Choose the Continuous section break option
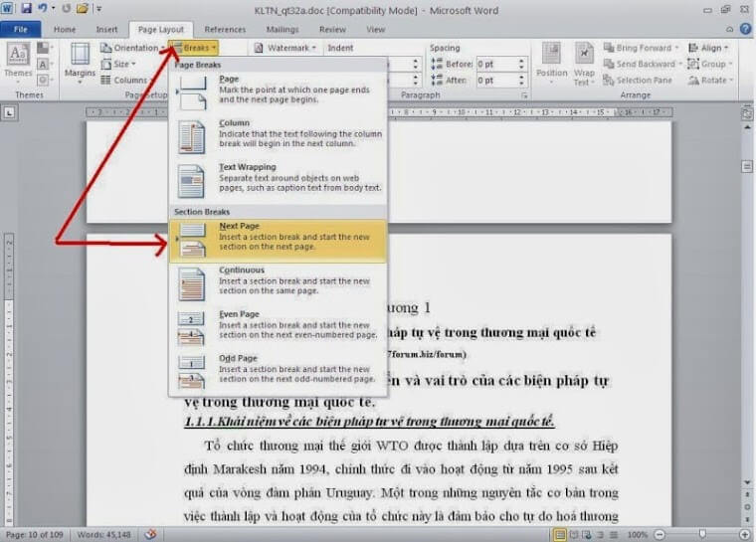This screenshot has width=756, height=542. tap(278, 281)
